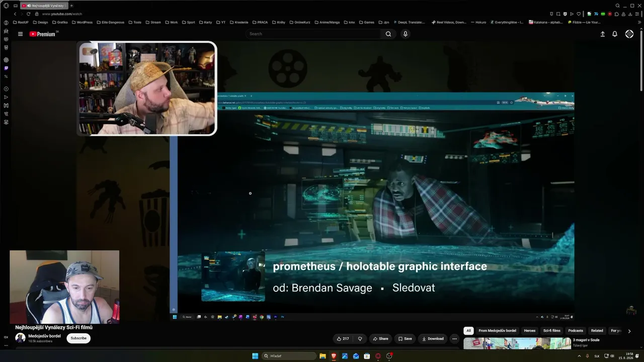The image size is (644, 362).
Task: Open Brave browser from the taskbar
Action: coord(334,356)
